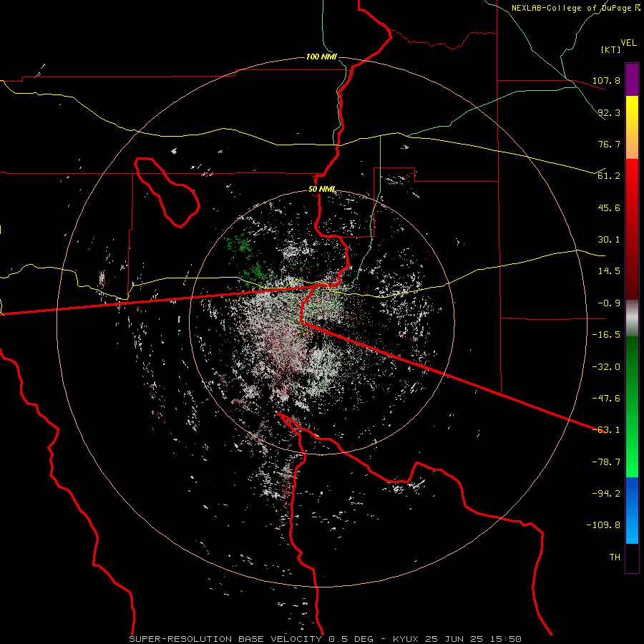
Task: Select the -16.5 velocity scale value
Action: (606, 335)
